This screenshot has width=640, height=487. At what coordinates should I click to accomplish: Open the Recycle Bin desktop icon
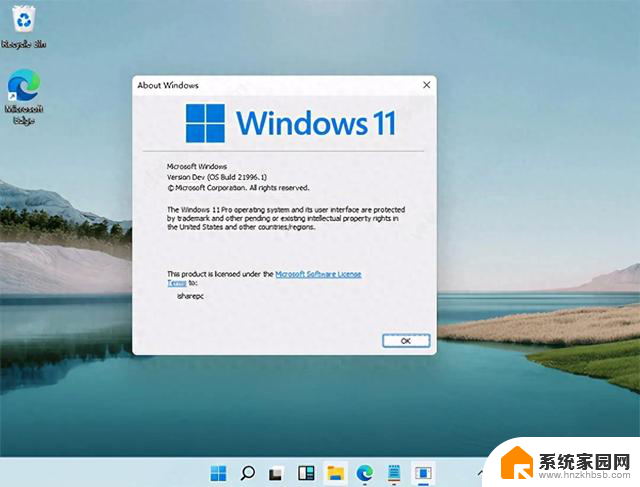click(x=24, y=27)
